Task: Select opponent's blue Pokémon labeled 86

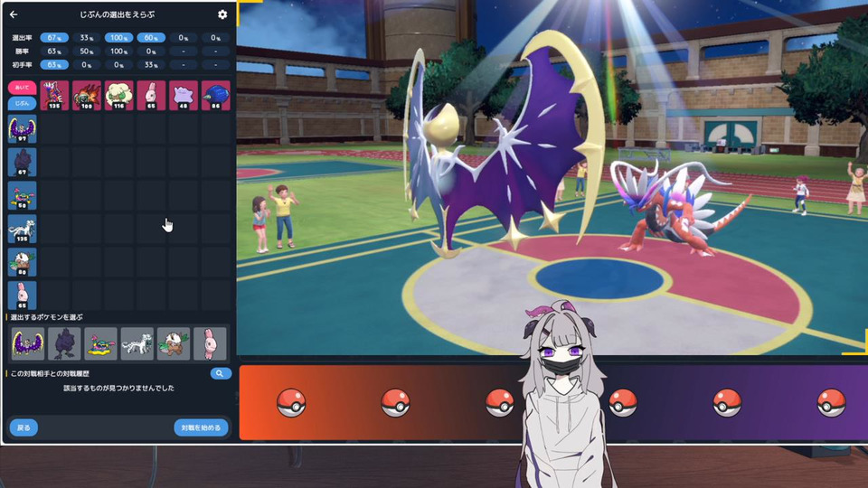Action: [x=216, y=95]
